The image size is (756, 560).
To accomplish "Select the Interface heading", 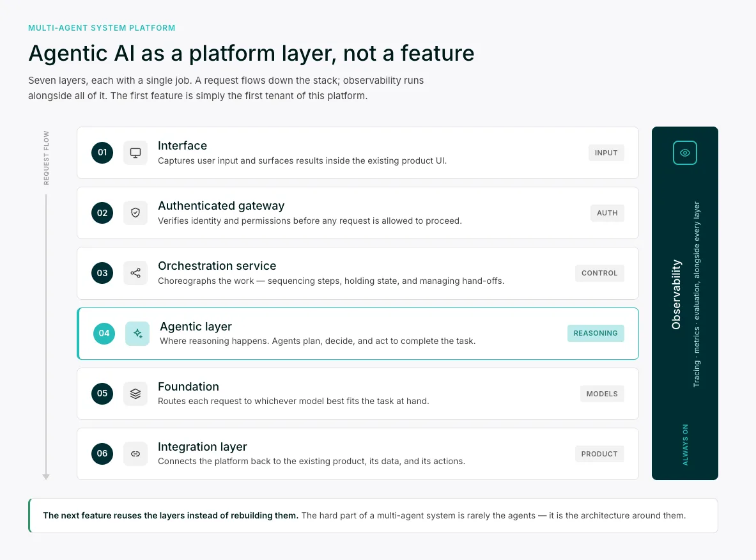I will click(x=182, y=146).
